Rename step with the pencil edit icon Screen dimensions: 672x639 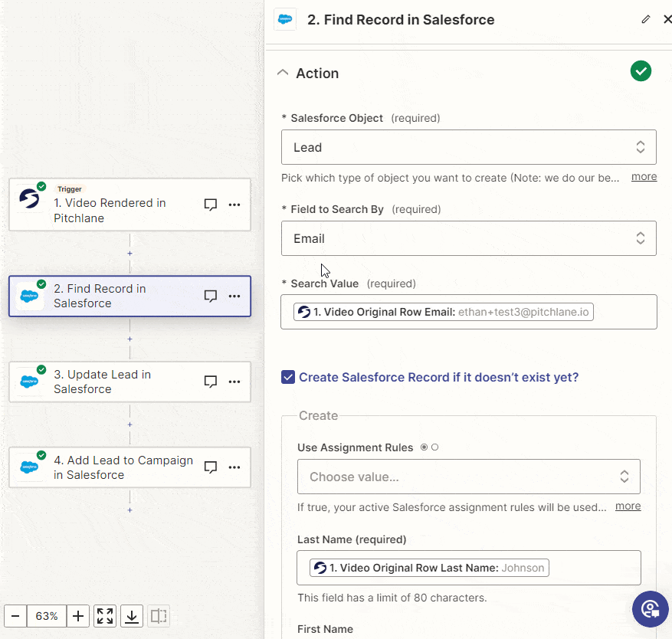point(645,19)
